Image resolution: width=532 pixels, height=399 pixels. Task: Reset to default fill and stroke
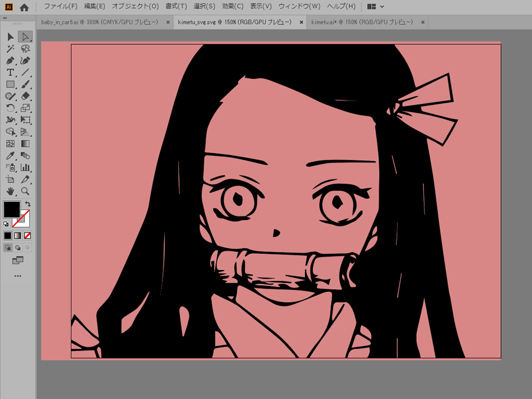click(6, 224)
